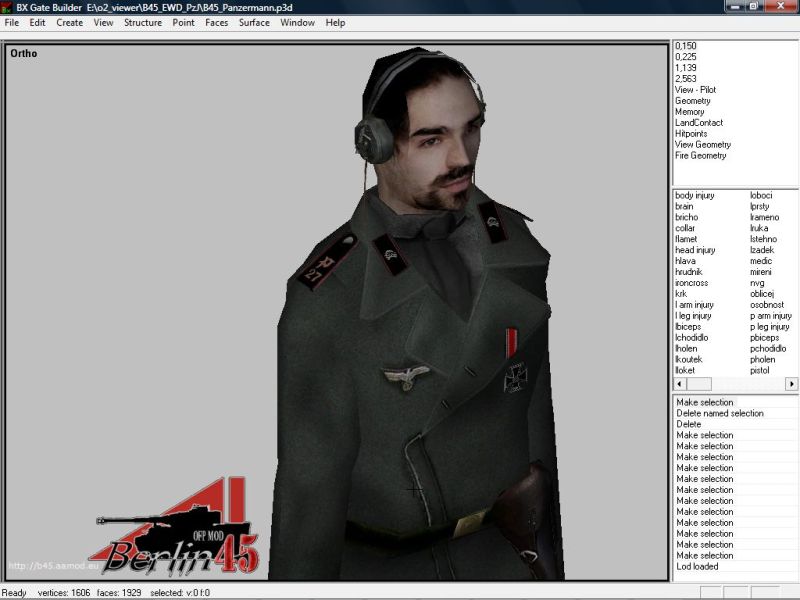Select 'lchodidlo' named selection

691,337
